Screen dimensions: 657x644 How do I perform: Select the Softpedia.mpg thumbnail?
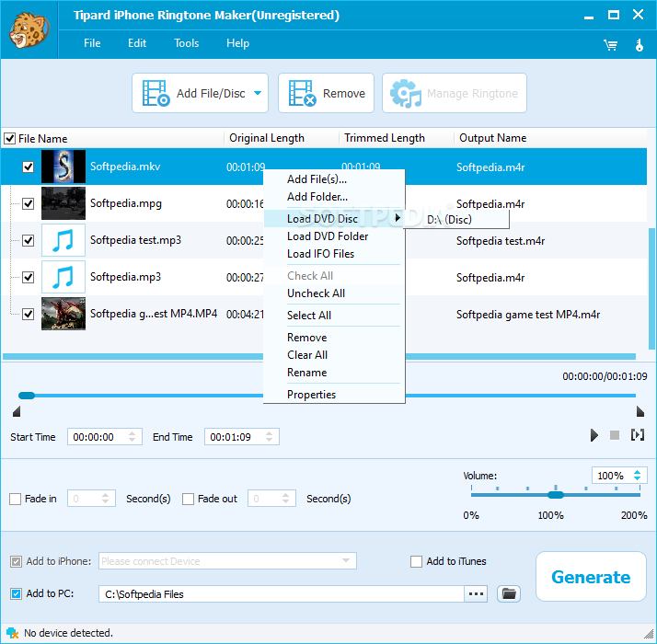63,203
